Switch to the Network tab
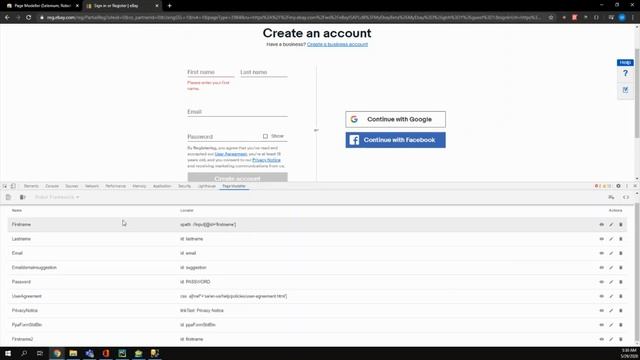This screenshot has width=640, height=360. click(x=92, y=186)
